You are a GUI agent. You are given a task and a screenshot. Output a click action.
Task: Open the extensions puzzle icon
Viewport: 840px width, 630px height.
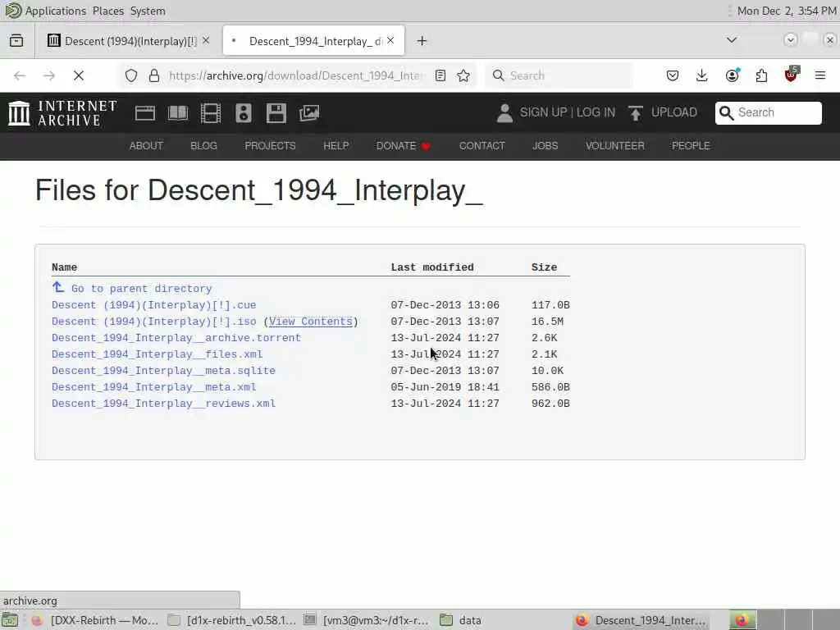(x=761, y=75)
